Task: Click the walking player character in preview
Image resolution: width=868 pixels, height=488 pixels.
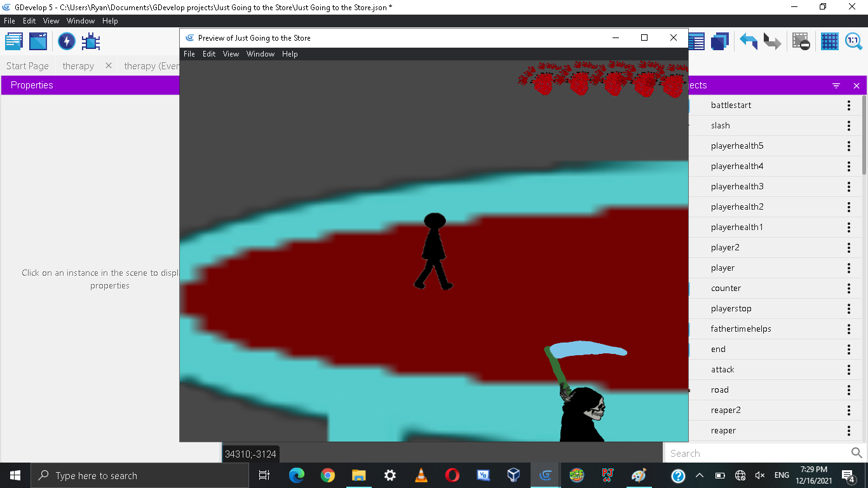Action: click(x=433, y=252)
